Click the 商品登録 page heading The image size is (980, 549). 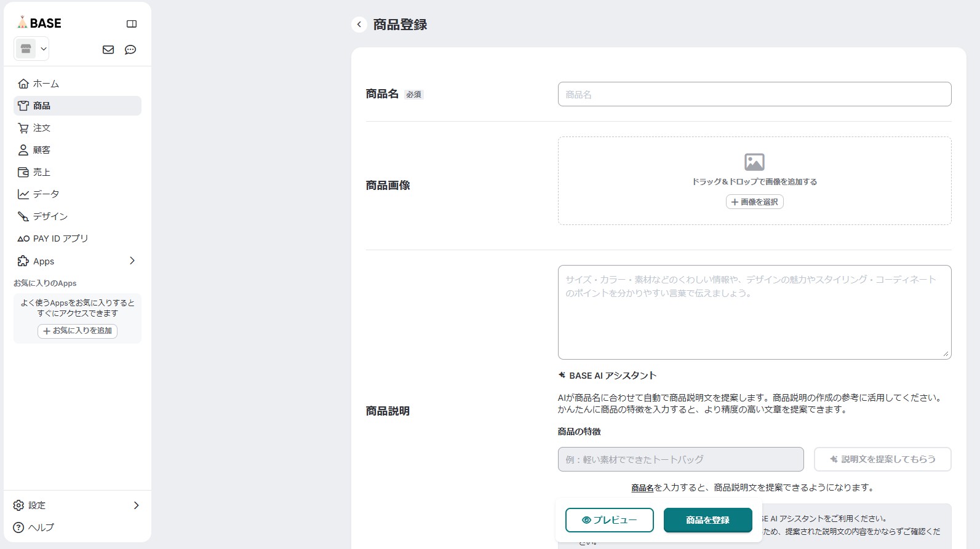pyautogui.click(x=400, y=25)
